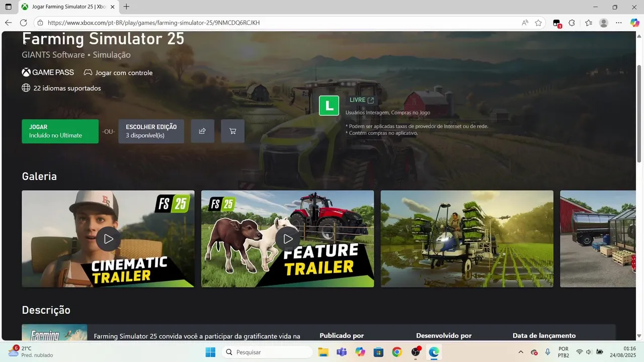Click the share icon button

pos(202,131)
